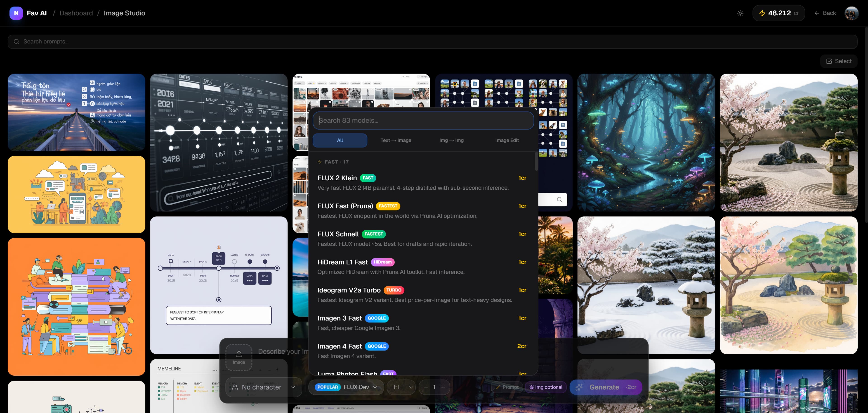Open the cherry blossom zen garden photo
Screen dimensions: 868x413
click(788, 143)
